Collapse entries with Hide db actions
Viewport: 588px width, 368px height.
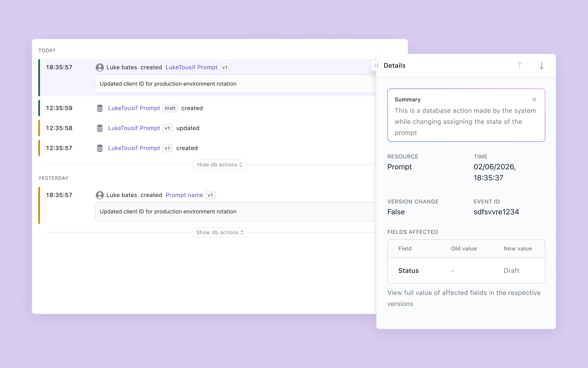tap(220, 165)
